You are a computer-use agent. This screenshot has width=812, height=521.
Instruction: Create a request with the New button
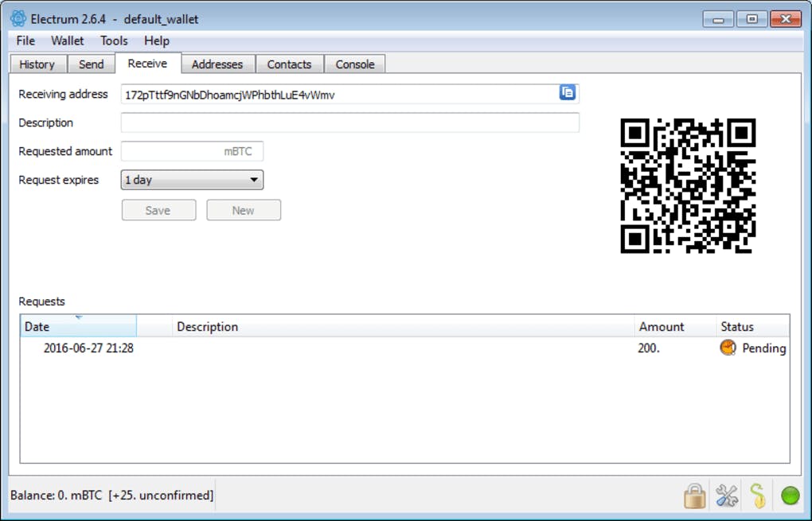point(243,209)
